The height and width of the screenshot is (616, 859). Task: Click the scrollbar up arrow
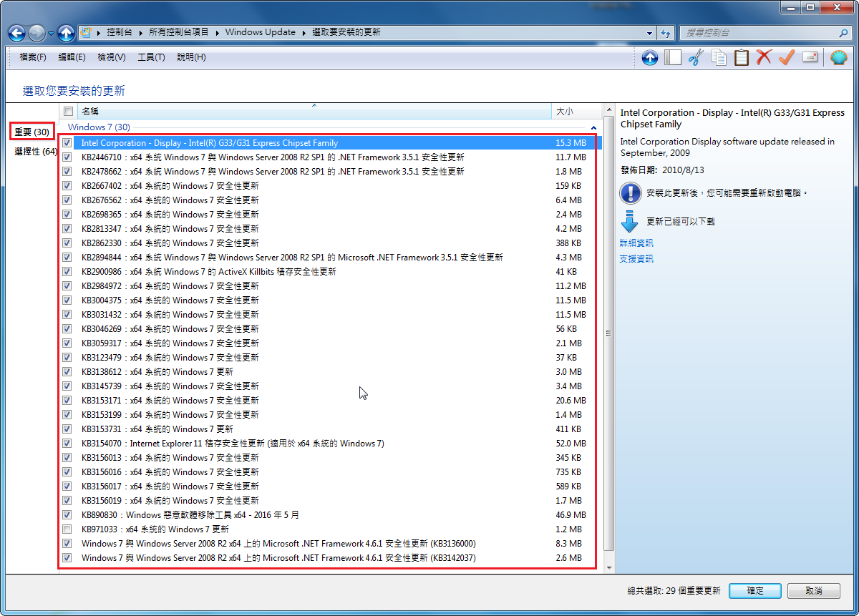click(609, 111)
